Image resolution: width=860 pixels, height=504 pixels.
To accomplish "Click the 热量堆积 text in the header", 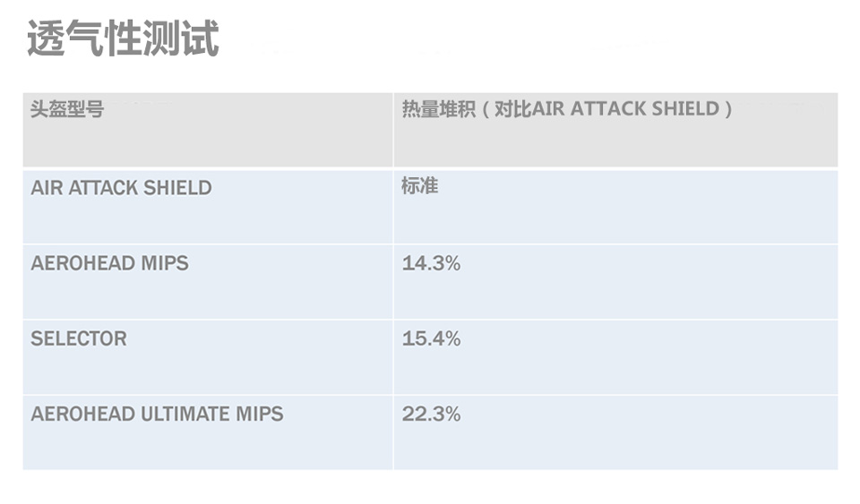I will click(x=438, y=109).
